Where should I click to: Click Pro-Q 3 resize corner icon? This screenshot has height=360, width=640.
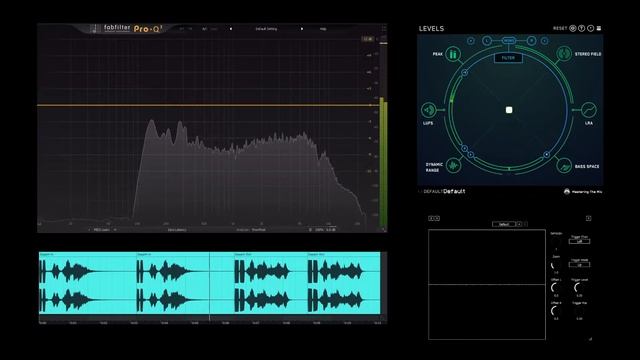[x=384, y=230]
